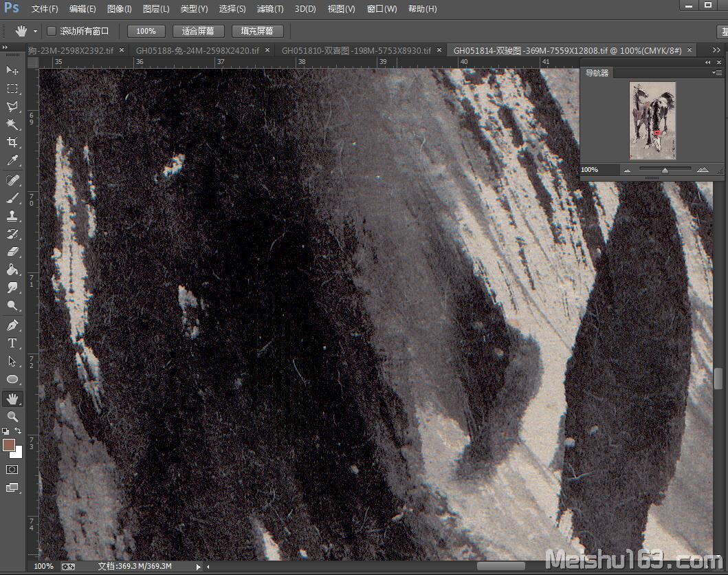Viewport: 728px width, 575px height.
Task: Click the navigator zoom percentage field
Action: pyautogui.click(x=599, y=169)
